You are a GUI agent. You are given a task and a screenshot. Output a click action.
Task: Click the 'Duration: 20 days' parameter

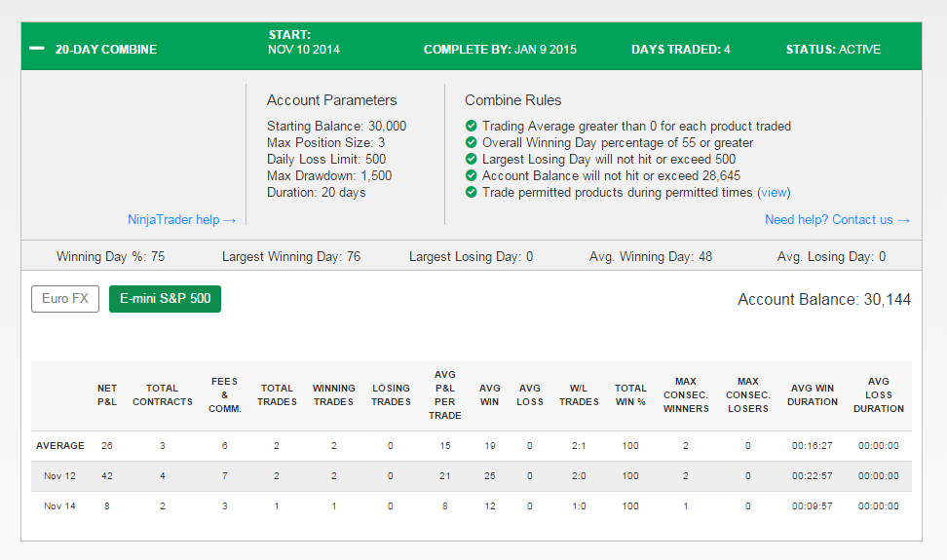pyautogui.click(x=316, y=193)
